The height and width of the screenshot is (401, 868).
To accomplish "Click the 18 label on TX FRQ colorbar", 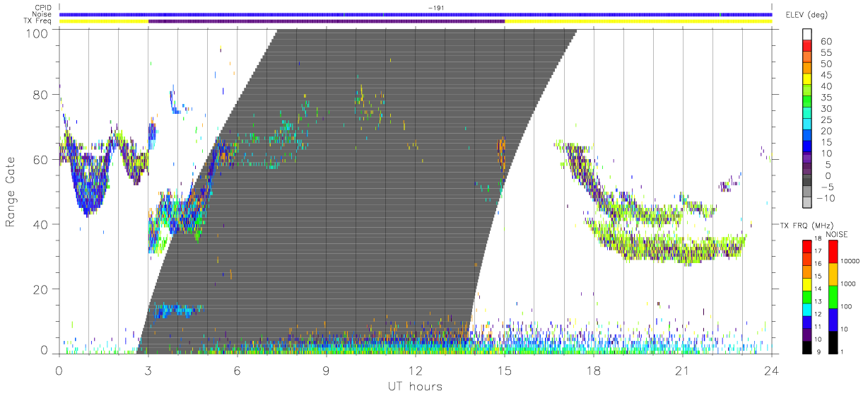I will 817,240.
